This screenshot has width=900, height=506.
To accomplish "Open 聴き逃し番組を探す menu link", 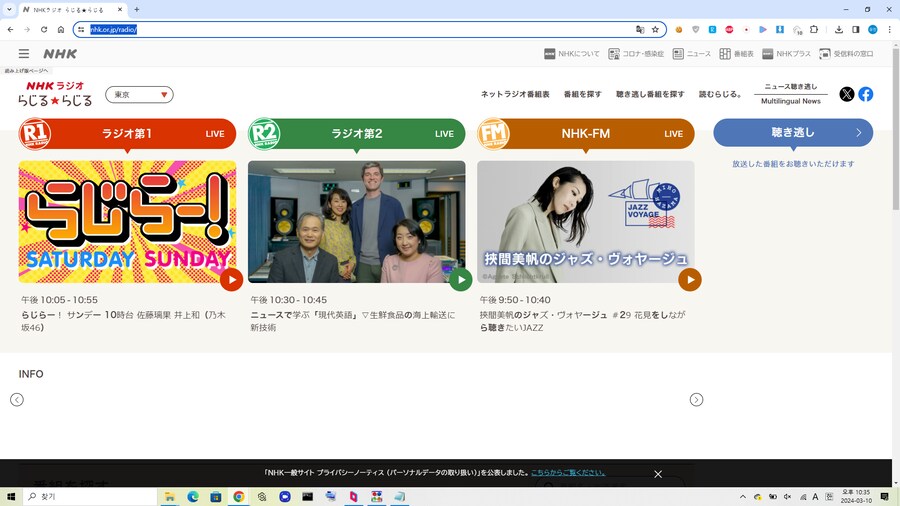I will coord(650,94).
